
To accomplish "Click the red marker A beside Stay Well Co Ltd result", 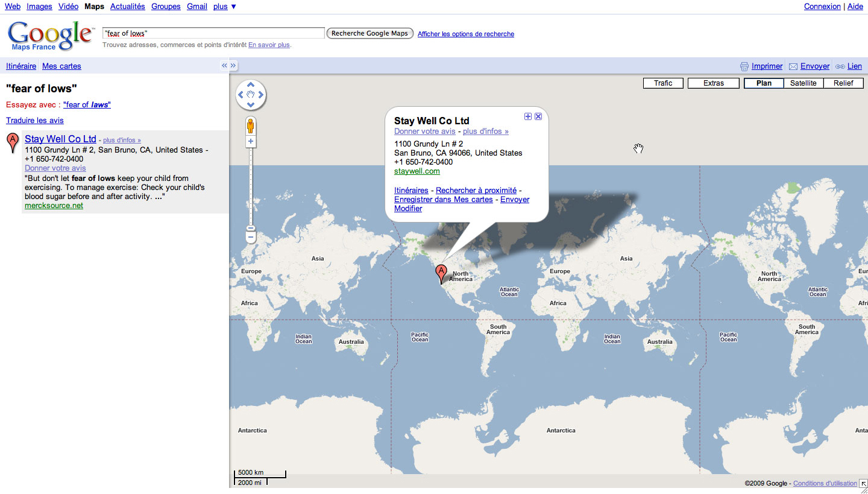I will click(12, 143).
